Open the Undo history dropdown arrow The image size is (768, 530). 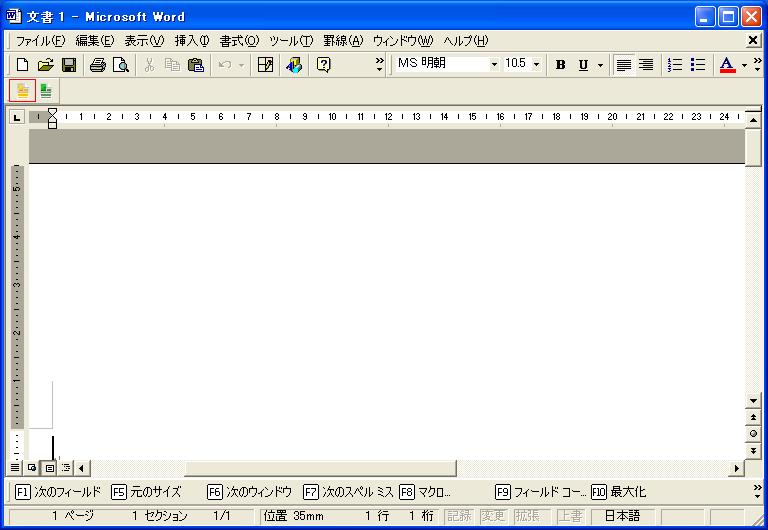click(241, 65)
